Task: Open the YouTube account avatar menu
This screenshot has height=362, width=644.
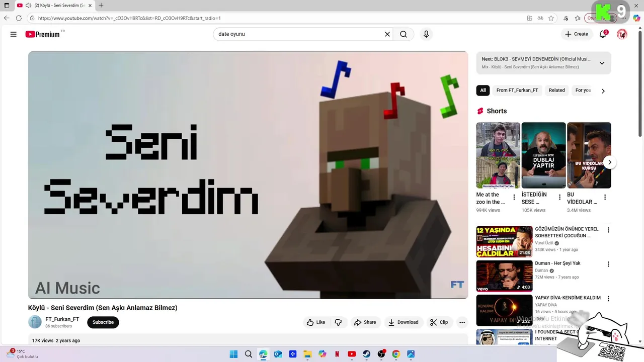Action: (x=622, y=34)
